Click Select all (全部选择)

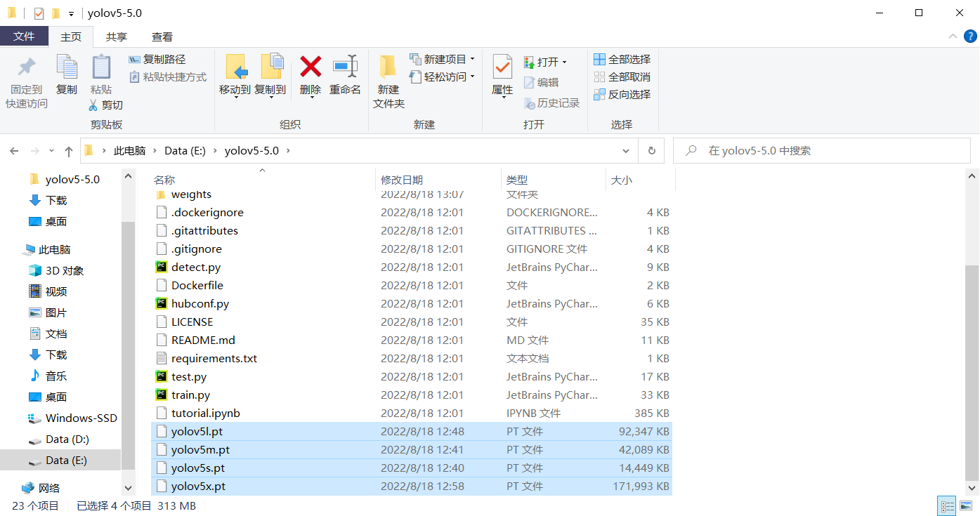tap(622, 59)
